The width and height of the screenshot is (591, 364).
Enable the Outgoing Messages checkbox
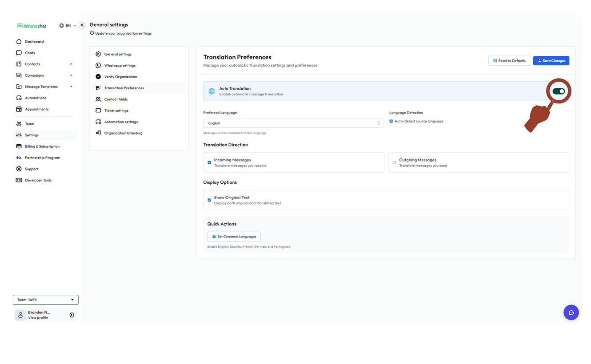click(x=394, y=162)
